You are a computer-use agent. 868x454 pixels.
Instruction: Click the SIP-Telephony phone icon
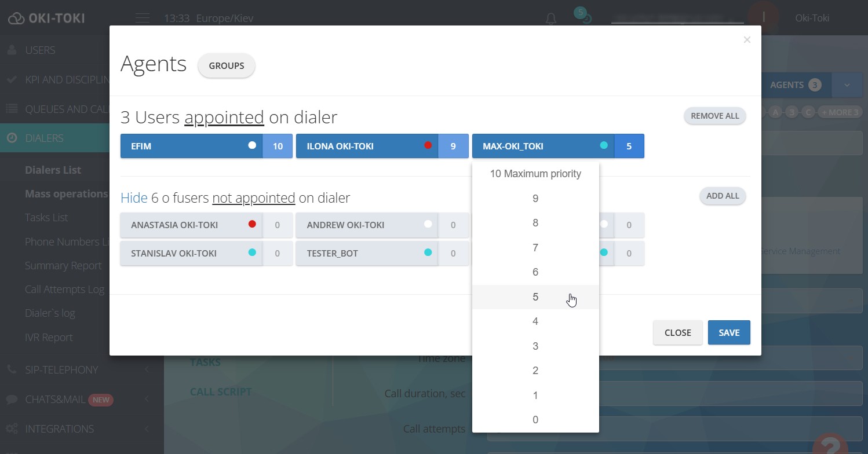(12, 369)
